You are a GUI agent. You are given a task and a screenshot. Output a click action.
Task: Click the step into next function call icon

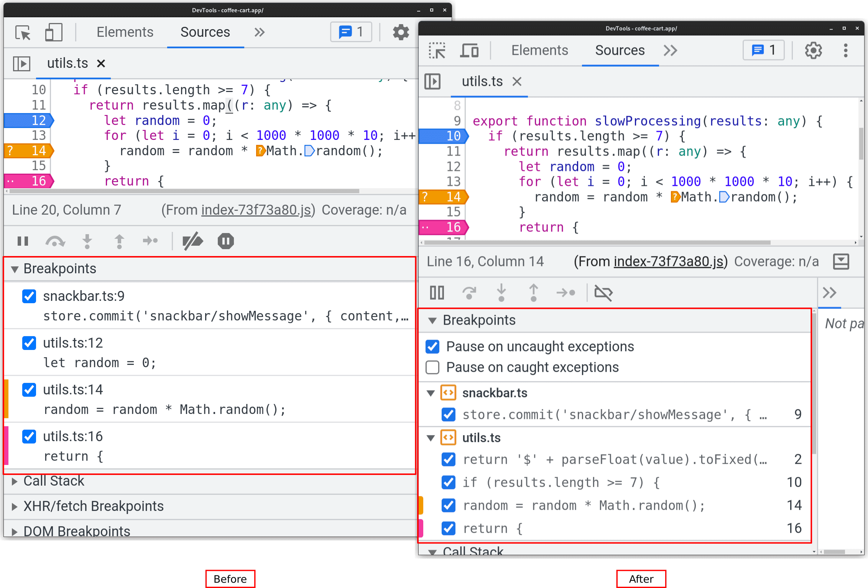(85, 241)
